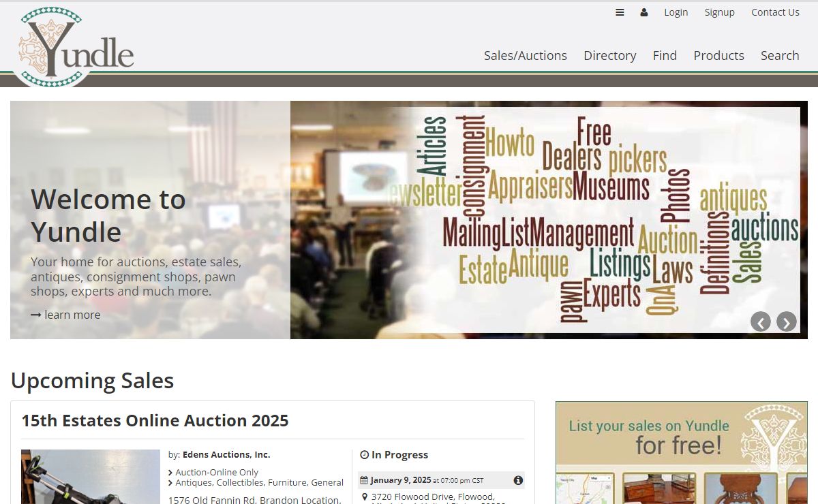This screenshot has width=818, height=504.
Task: Open Directory menu
Action: pyautogui.click(x=610, y=56)
